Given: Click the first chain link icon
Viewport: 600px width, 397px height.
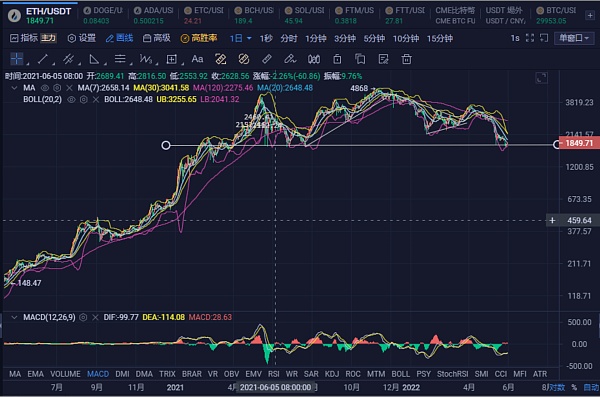Looking at the screenshot, I should pyautogui.click(x=221, y=59).
